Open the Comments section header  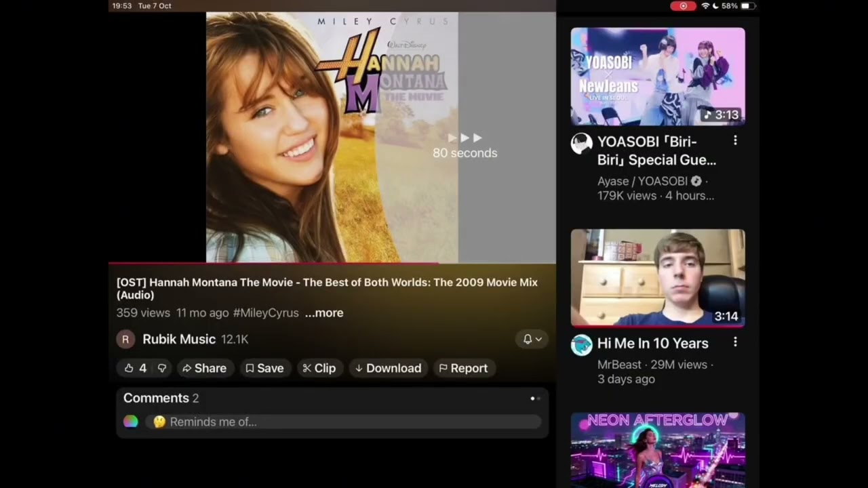(161, 399)
